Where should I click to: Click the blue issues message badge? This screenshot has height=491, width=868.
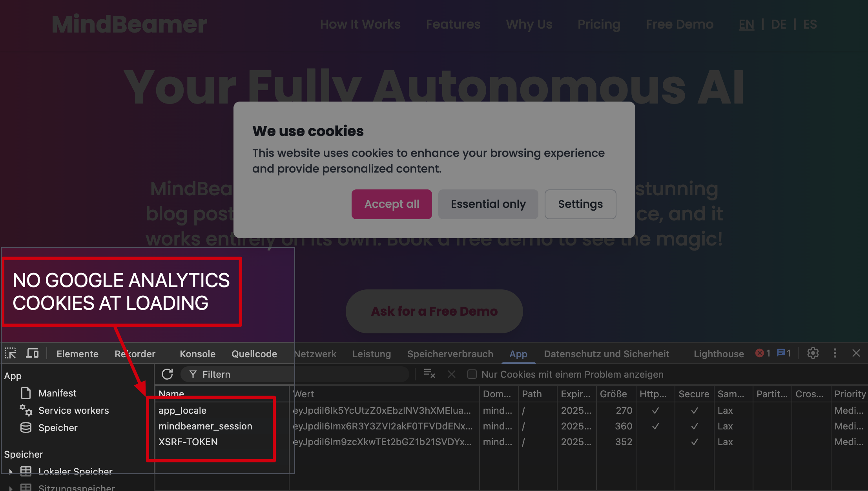[x=784, y=353]
